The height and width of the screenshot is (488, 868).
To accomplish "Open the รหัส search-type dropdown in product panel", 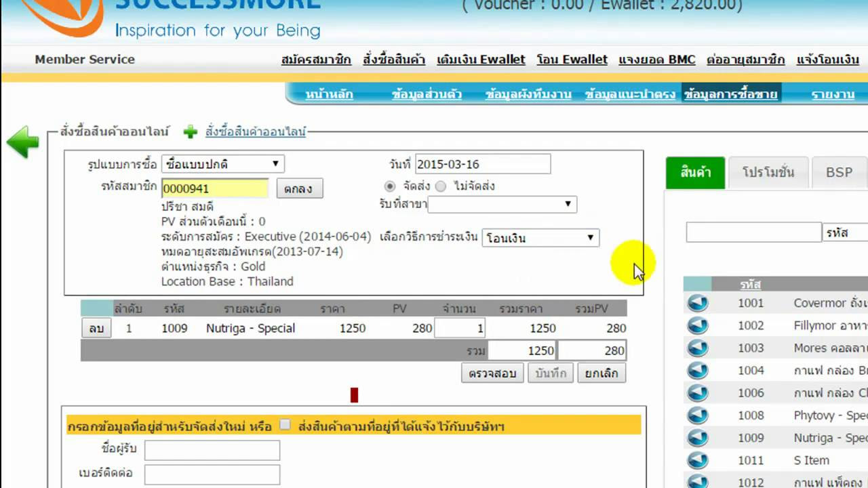I will tap(846, 232).
